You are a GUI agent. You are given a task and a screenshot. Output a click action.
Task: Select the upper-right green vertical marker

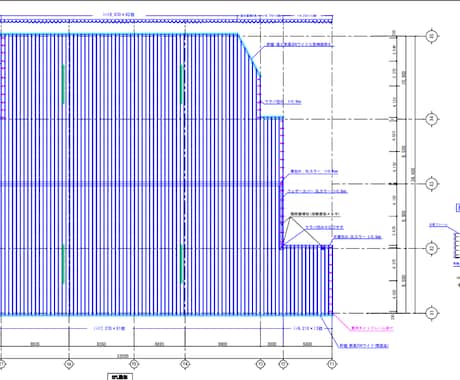pos(182,84)
